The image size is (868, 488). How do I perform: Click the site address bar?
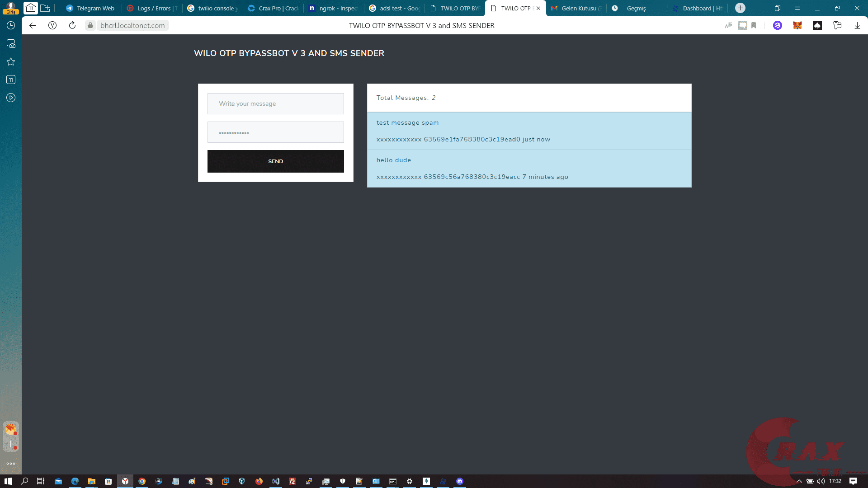pyautogui.click(x=132, y=25)
